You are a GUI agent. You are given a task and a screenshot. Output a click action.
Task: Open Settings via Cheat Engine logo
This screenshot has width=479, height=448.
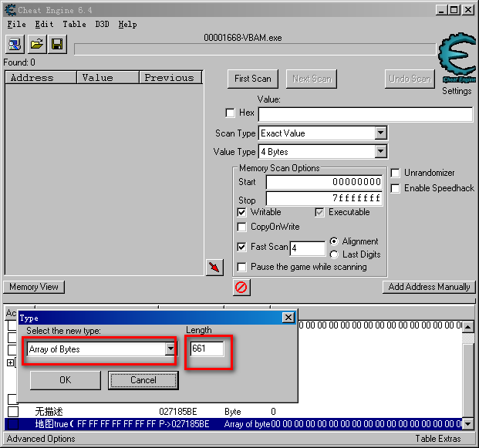[457, 62]
